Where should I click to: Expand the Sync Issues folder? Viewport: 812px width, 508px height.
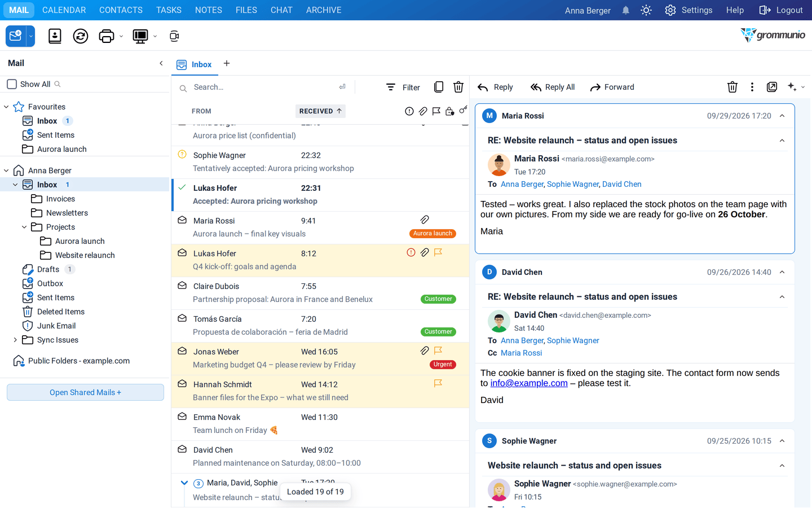[x=15, y=340]
